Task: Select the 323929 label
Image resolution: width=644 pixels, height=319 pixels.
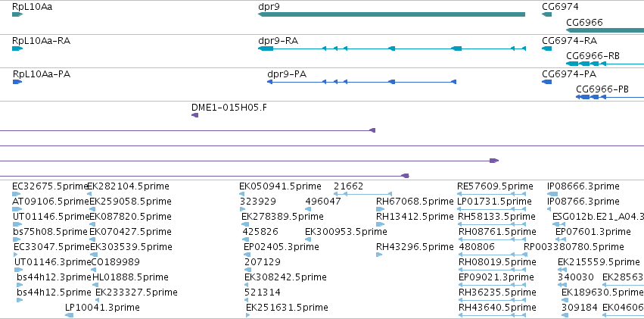Action: pyautogui.click(x=258, y=202)
